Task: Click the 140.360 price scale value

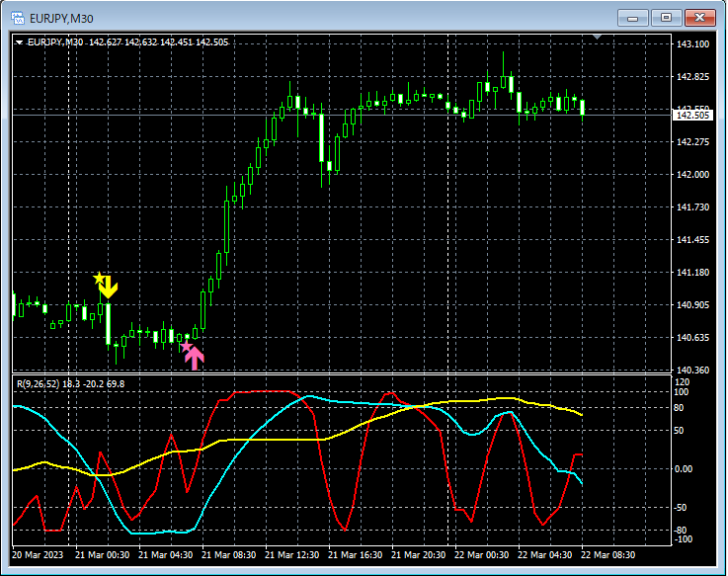Action: [692, 370]
